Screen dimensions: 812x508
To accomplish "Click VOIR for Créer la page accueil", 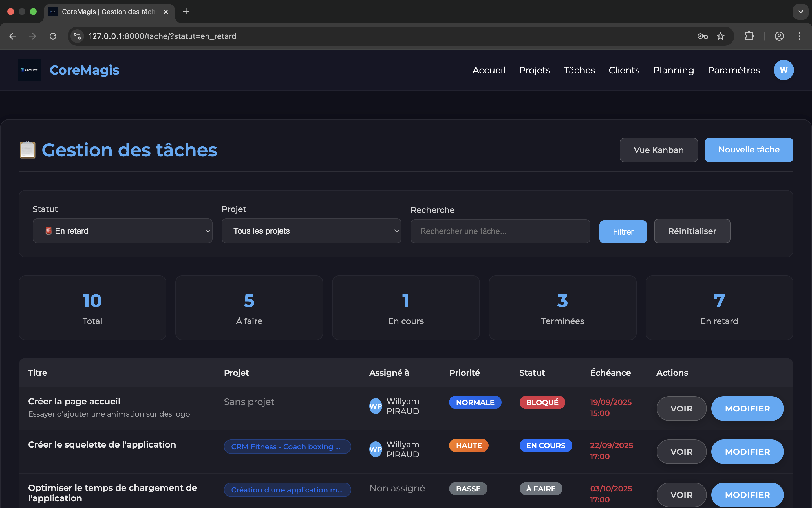I will [x=681, y=409].
